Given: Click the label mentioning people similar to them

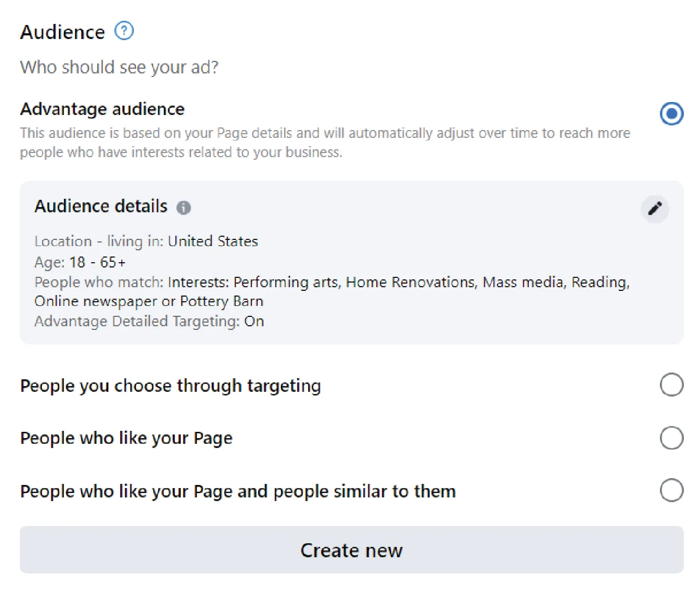Looking at the screenshot, I should (x=238, y=491).
